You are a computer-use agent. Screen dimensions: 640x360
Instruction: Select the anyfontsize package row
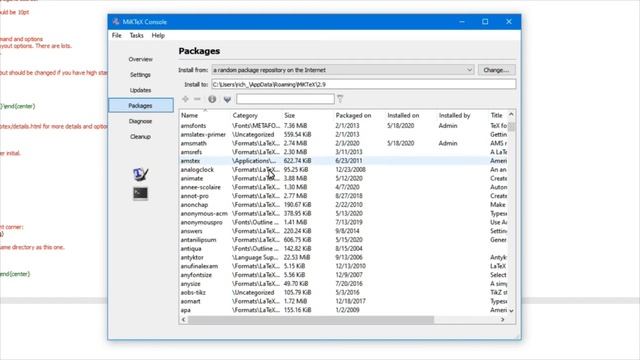click(x=344, y=275)
